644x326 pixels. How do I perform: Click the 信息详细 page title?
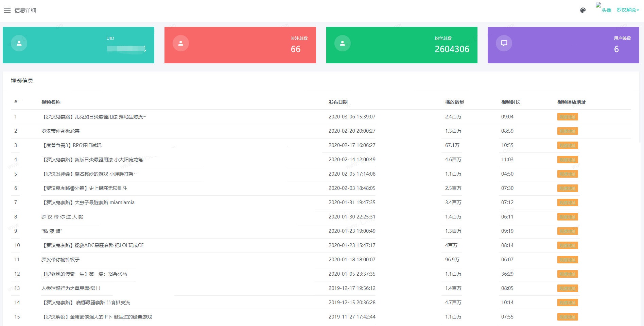coord(25,10)
